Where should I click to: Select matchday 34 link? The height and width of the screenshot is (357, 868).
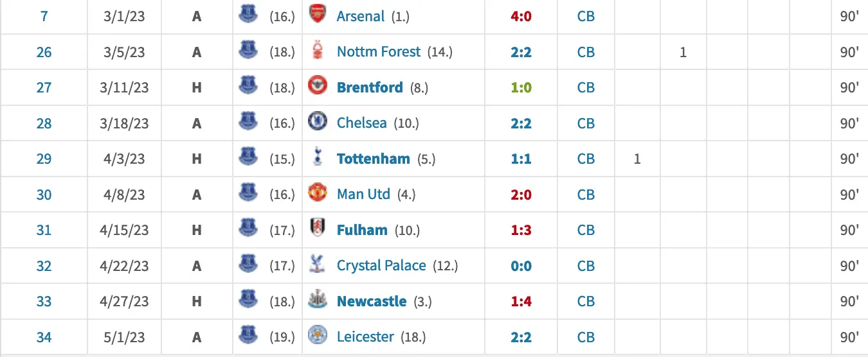[44, 337]
